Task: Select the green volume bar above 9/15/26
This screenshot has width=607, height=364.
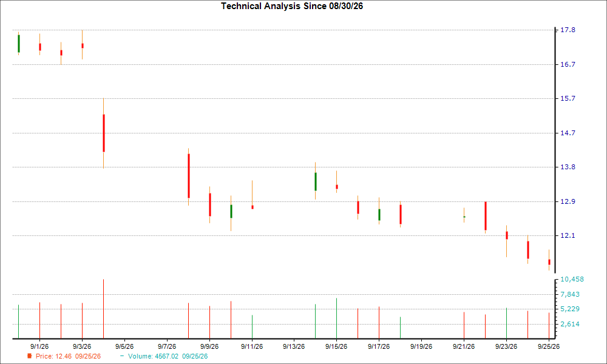Action: click(x=336, y=318)
